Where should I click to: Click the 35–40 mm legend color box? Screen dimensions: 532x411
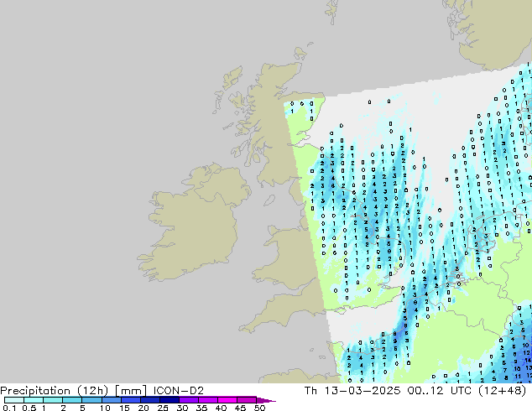[208, 400]
